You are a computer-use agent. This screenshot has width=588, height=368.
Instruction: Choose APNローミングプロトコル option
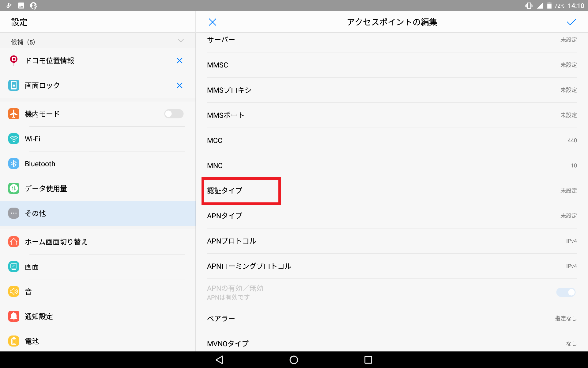(392, 266)
